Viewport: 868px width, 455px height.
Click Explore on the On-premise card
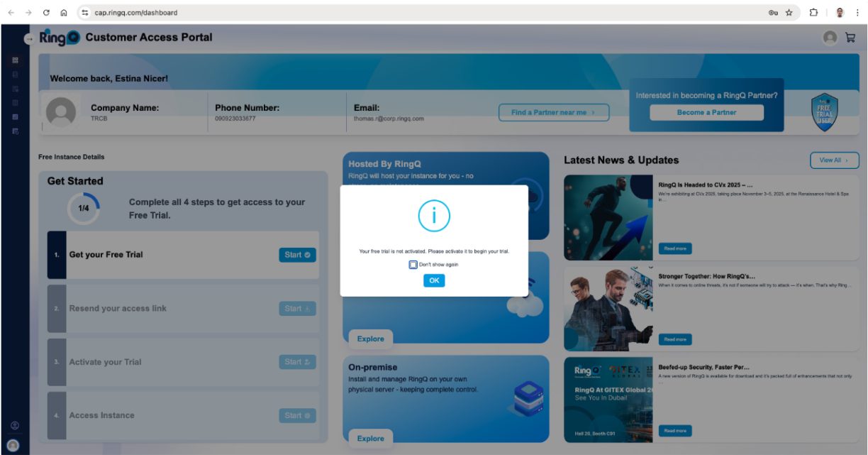click(370, 438)
